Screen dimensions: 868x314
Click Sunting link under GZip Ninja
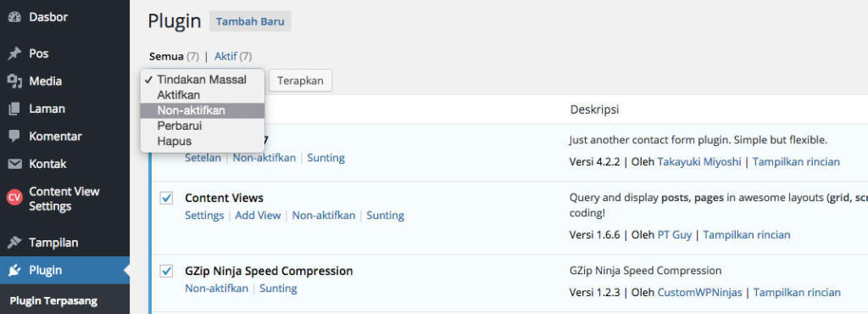coord(278,289)
